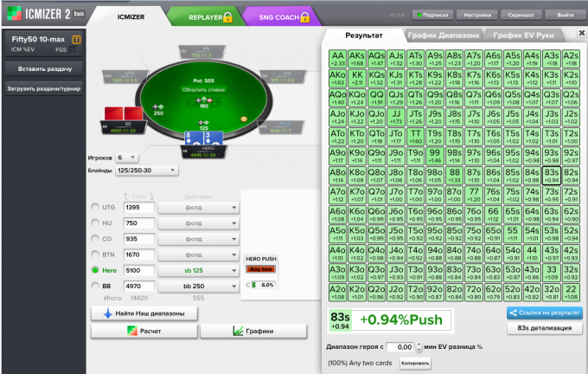Select the CO radio button
Screen dimensions: 588x374
click(x=95, y=238)
